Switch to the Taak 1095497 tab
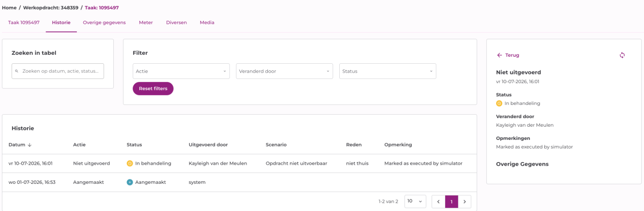 point(24,23)
